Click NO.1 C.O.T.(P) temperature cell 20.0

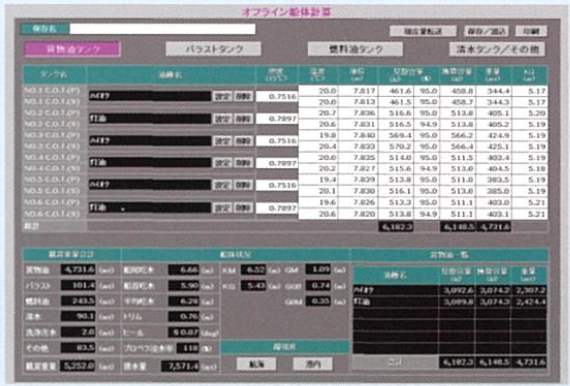[x=318, y=91]
